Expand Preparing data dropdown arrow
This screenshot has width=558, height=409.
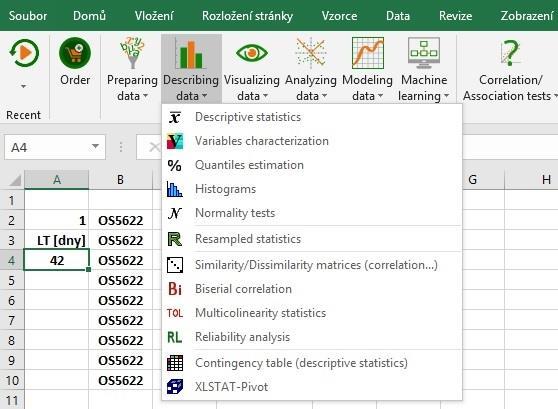point(145,96)
